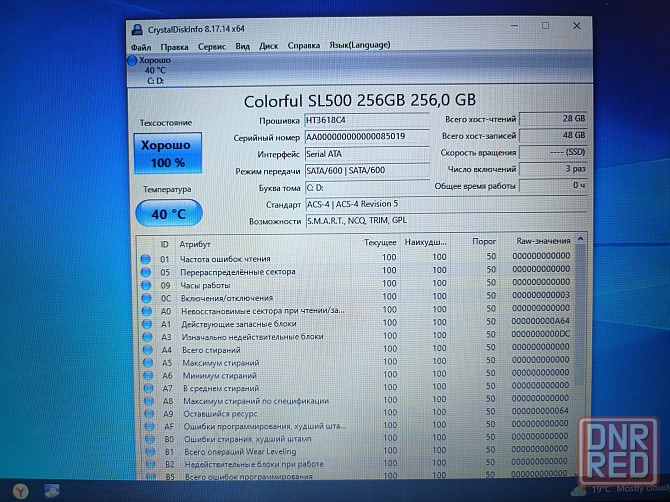Click the blue status circle in disk tab
The height and width of the screenshot is (502, 670).
(132, 61)
